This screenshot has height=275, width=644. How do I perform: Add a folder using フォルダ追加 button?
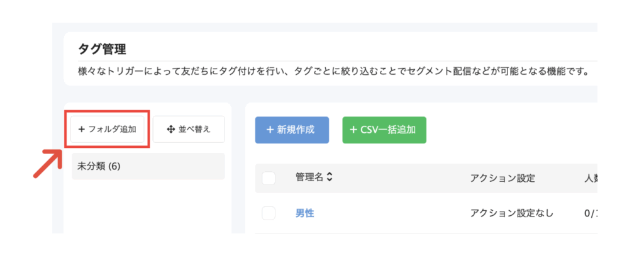point(107,130)
